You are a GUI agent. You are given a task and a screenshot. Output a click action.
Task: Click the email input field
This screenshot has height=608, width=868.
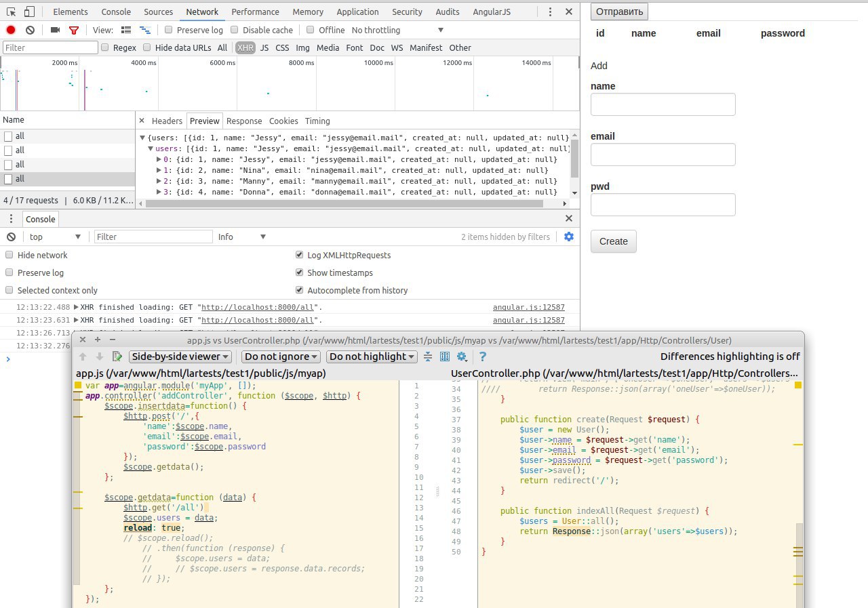663,155
